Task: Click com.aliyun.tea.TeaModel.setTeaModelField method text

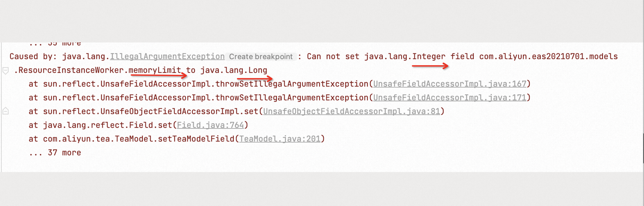Action: pyautogui.click(x=139, y=139)
